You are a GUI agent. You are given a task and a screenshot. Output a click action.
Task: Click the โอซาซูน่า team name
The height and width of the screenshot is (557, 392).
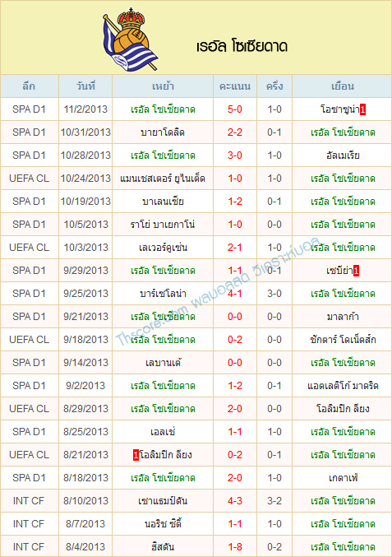[340, 109]
